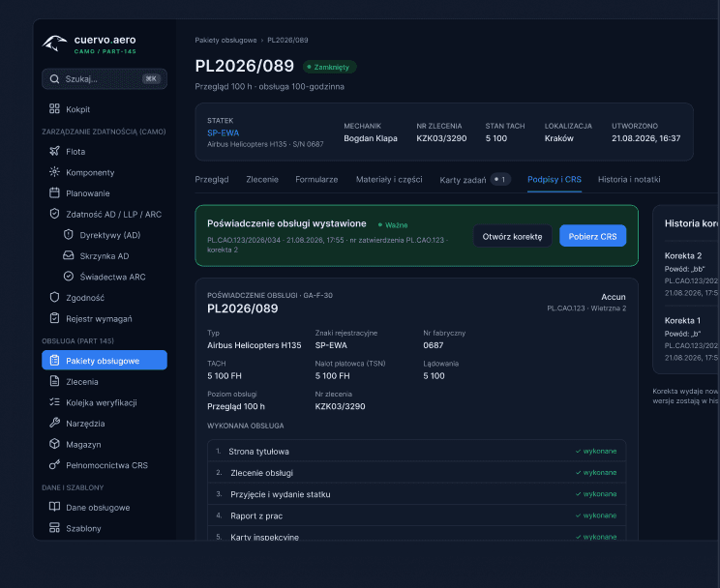Screen dimensions: 720x588
Task: Click the Pełnomocnictwa CRS key icon
Action: tap(54, 464)
